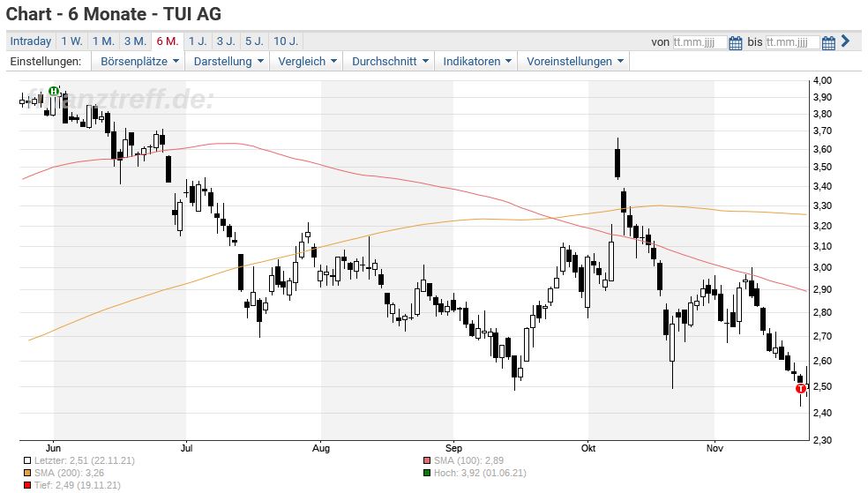Click 'Hoch: 3,92 (01.06.21)' legend text

click(x=480, y=473)
